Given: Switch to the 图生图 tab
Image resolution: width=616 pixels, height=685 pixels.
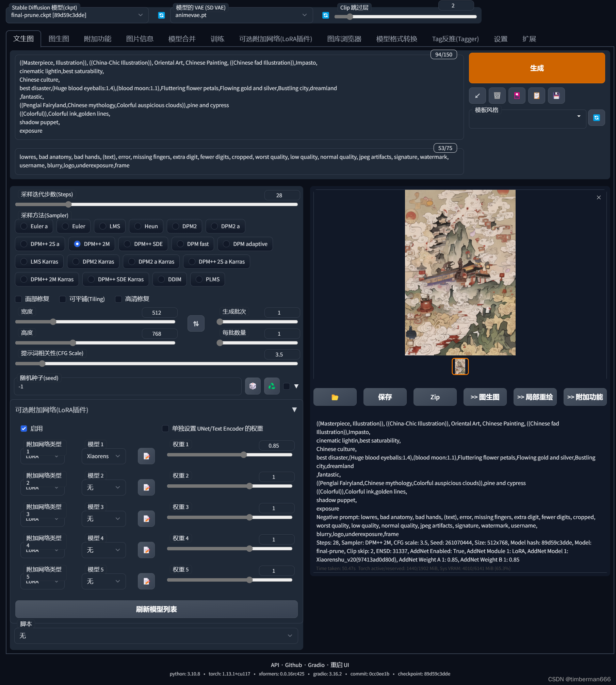Looking at the screenshot, I should pyautogui.click(x=59, y=39).
